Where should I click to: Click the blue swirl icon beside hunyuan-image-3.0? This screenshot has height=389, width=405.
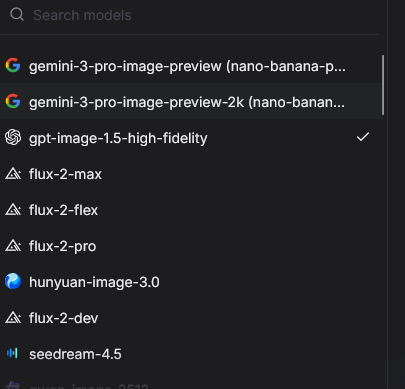13,281
